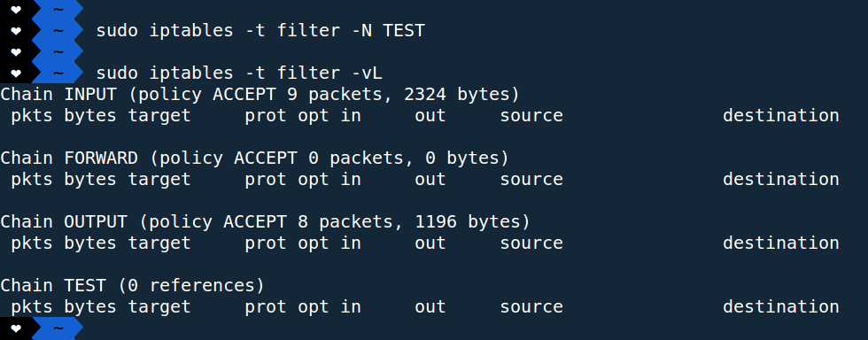Click the blue tilde segment before the -N TEST command
Viewport: 868px width, 340px height.
(x=58, y=30)
